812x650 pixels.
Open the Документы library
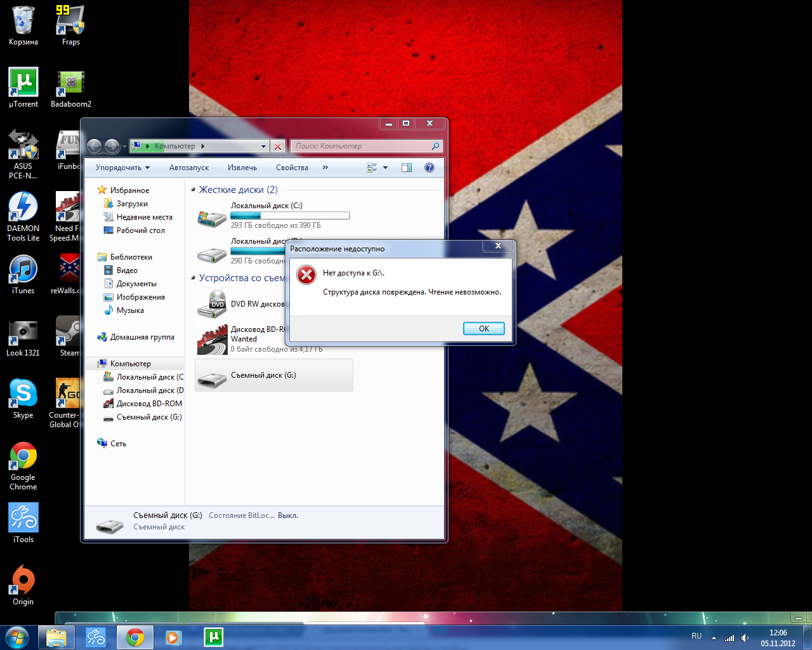click(136, 284)
